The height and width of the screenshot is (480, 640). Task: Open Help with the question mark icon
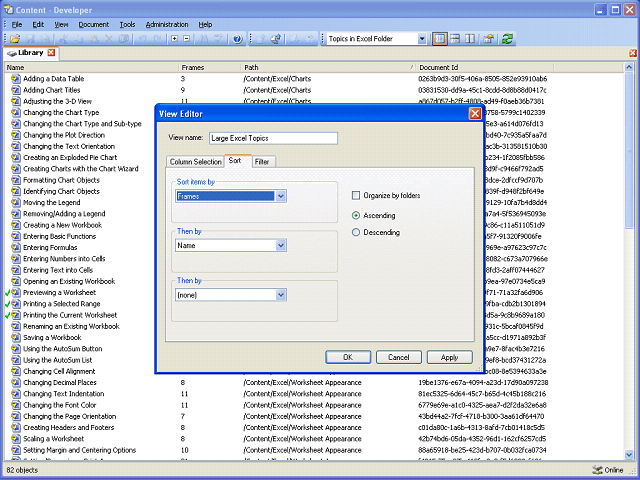click(238, 39)
